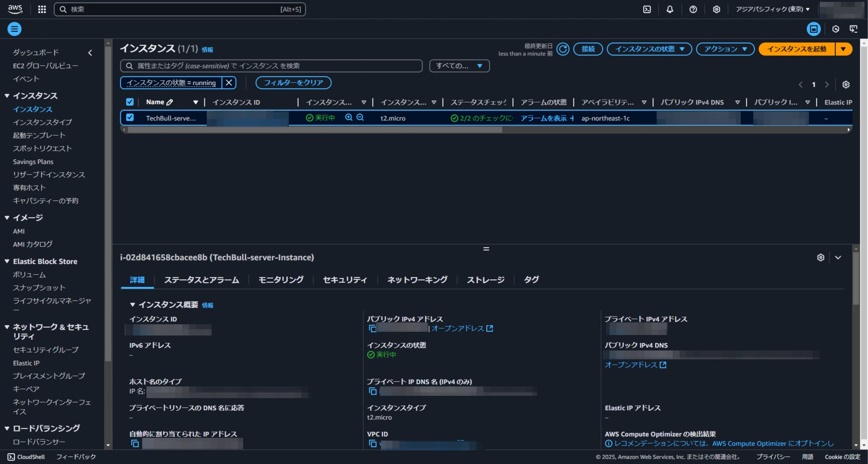The image size is (868, 464).
Task: Open console settings gear in top bar
Action: point(716,9)
